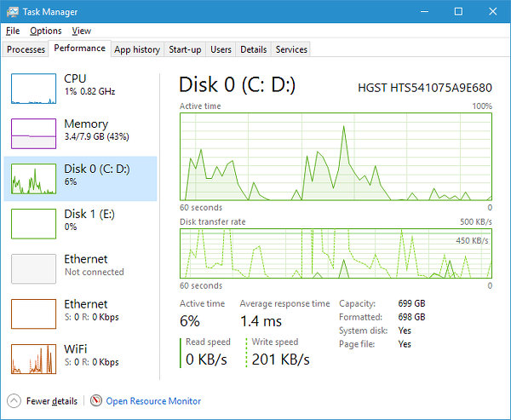
Task: Switch to the Processes tab
Action: [26, 49]
